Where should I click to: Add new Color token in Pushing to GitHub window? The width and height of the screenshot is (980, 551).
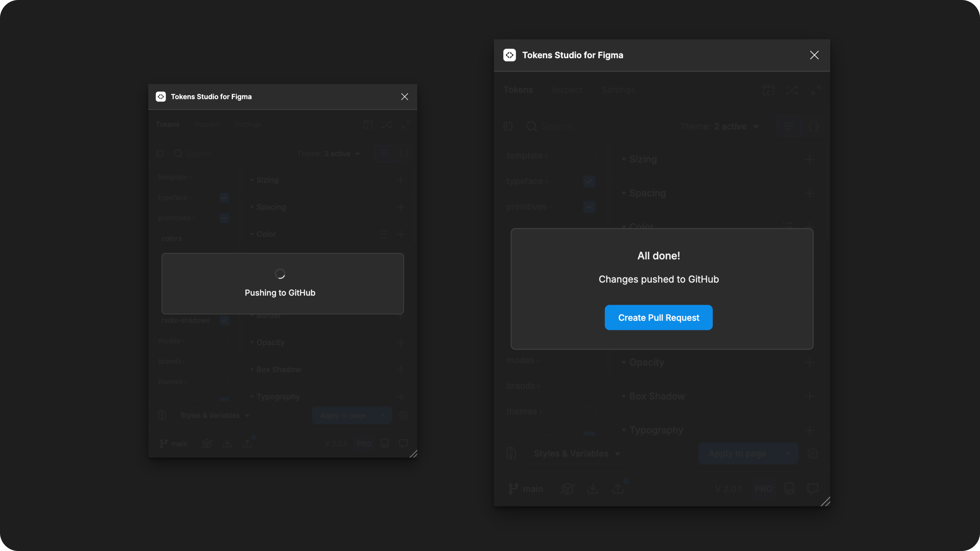pyautogui.click(x=401, y=234)
